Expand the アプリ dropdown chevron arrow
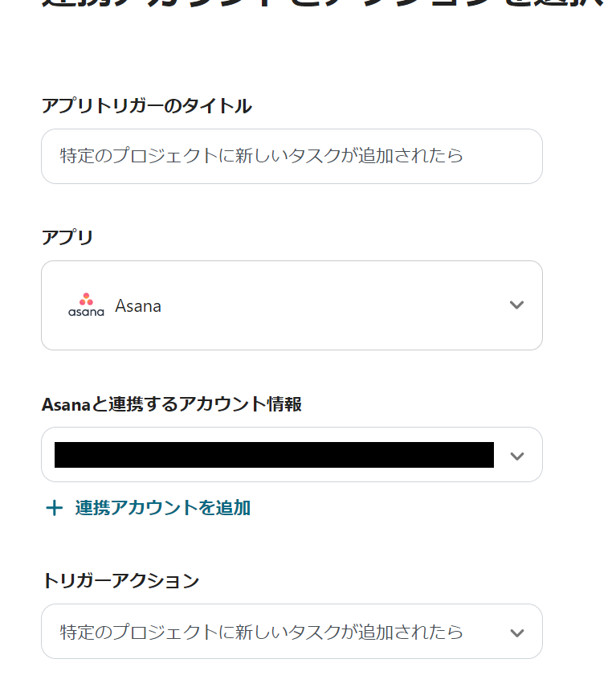This screenshot has height=696, width=616. [x=516, y=305]
